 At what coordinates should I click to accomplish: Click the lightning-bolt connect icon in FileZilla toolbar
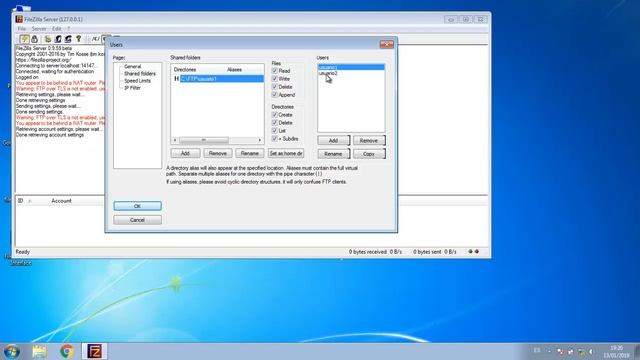(24, 39)
